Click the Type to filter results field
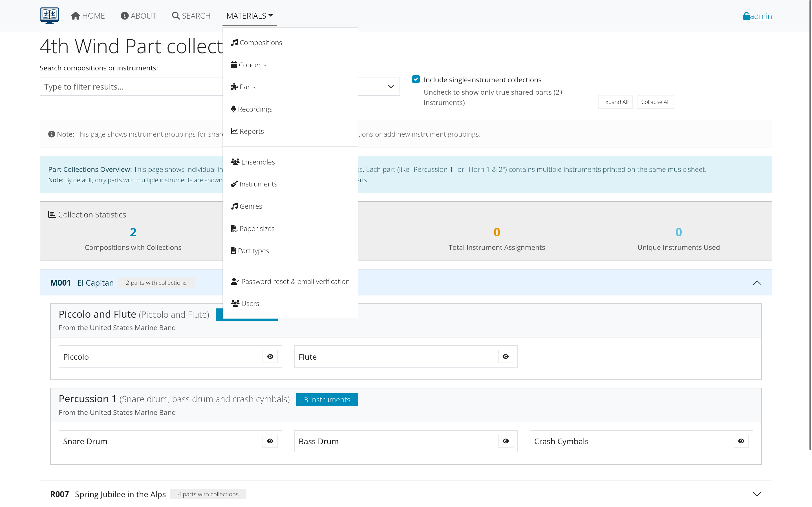Viewport: 812px width, 507px height. point(131,86)
